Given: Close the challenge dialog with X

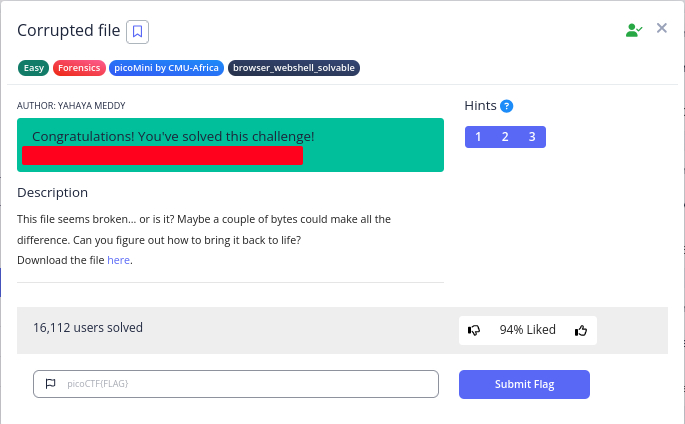Looking at the screenshot, I should click(662, 29).
